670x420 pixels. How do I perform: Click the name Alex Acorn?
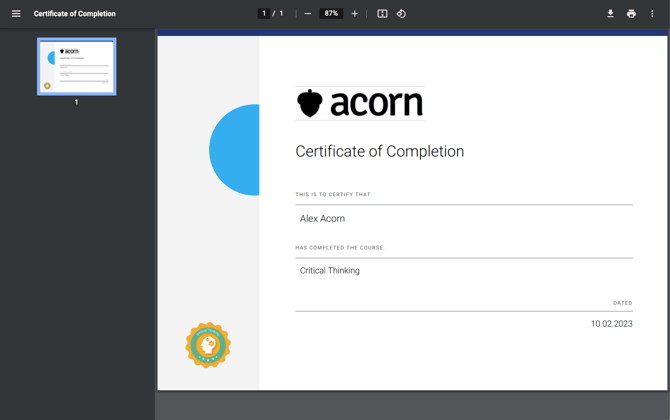point(322,218)
